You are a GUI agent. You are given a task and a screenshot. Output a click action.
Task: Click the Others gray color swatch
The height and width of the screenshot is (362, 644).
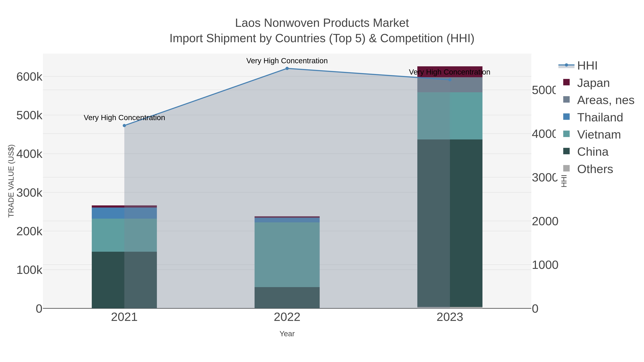(566, 168)
